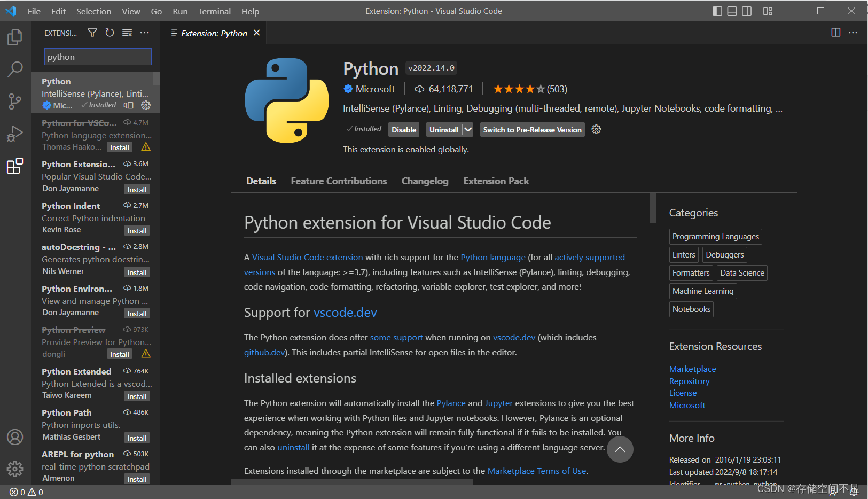Install AREPL for python extension
This screenshot has height=499, width=868.
(137, 479)
